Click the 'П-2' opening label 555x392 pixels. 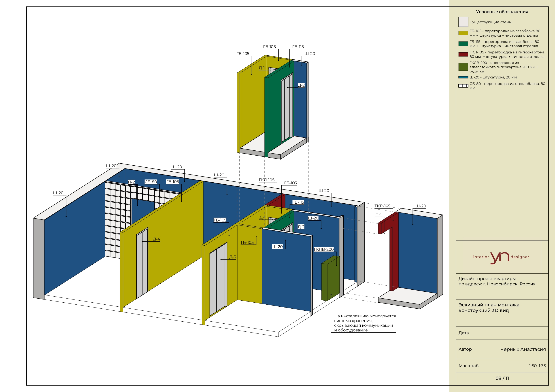[x=131, y=182]
